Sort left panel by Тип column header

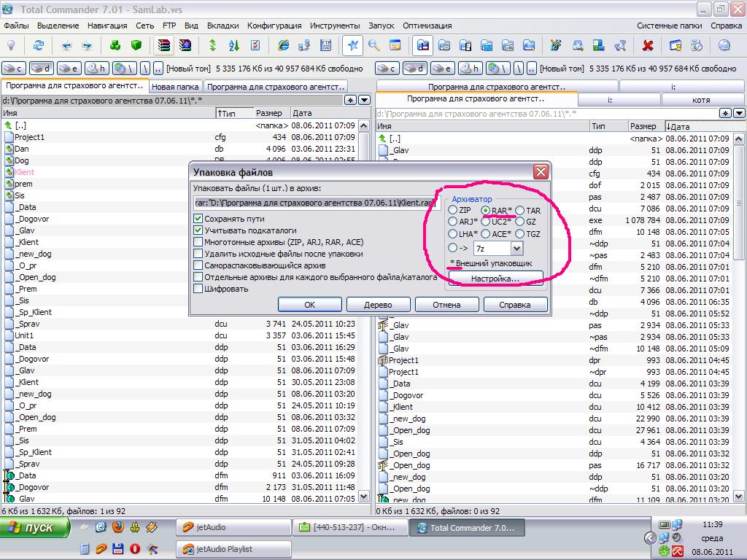click(x=234, y=113)
